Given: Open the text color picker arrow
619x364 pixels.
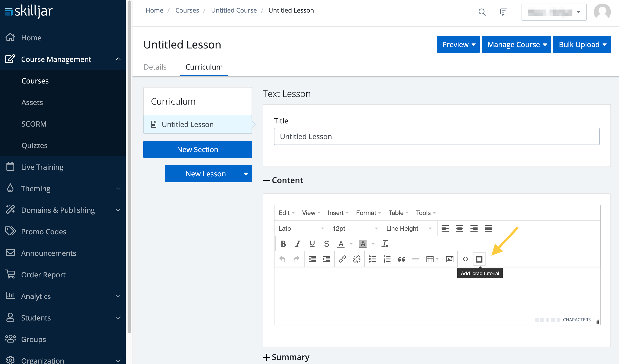Looking at the screenshot, I should pos(351,244).
